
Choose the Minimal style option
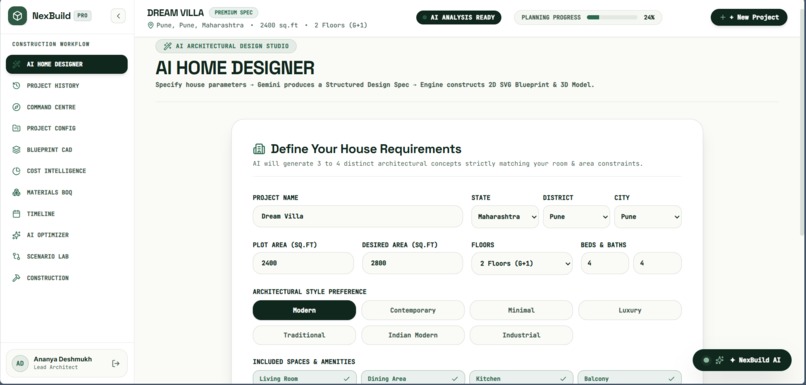tap(521, 310)
